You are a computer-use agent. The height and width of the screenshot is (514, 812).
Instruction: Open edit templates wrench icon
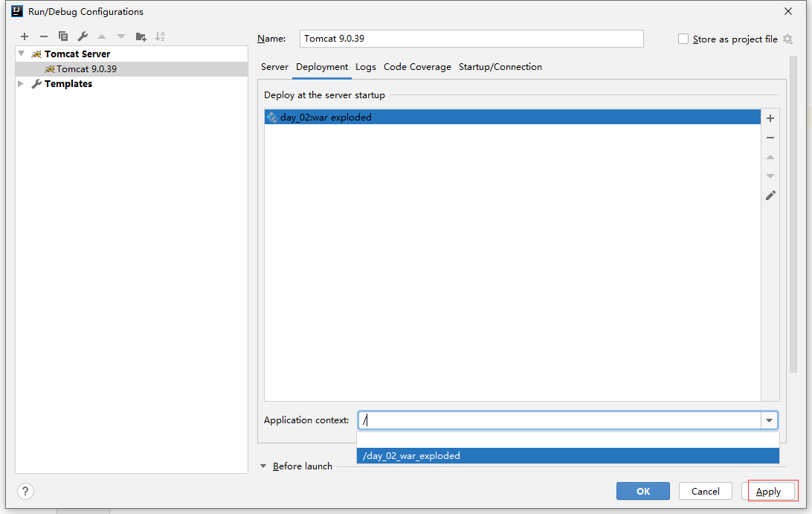coord(83,36)
